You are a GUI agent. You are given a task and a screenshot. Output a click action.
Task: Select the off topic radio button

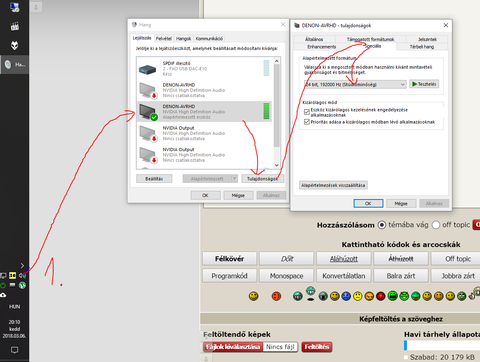pos(436,225)
